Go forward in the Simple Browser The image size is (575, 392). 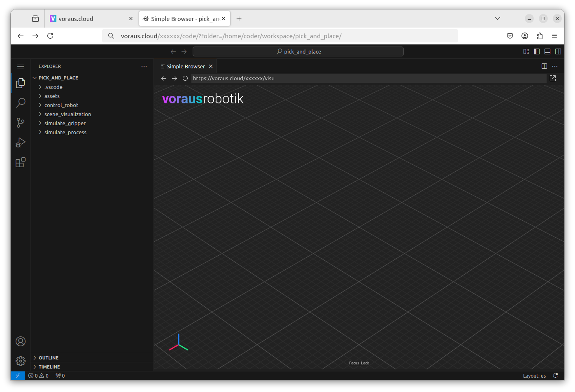pyautogui.click(x=175, y=78)
